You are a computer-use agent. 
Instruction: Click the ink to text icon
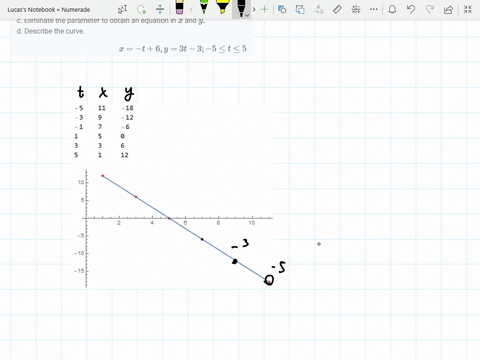point(319,9)
